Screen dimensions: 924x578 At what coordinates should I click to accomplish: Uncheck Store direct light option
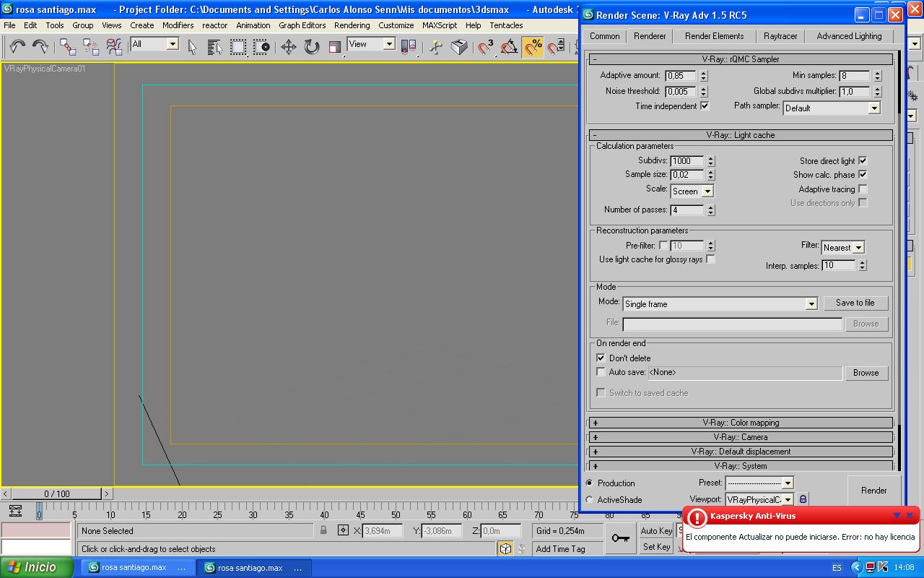[863, 160]
